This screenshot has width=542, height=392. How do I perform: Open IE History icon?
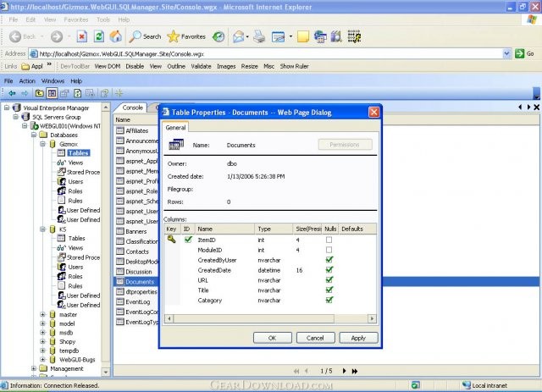coord(218,36)
